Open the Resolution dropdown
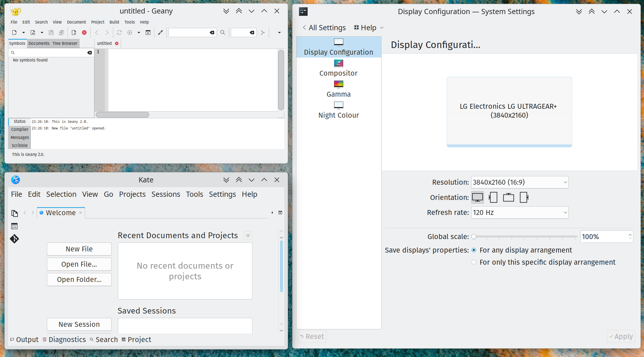The image size is (644, 357). point(520,182)
